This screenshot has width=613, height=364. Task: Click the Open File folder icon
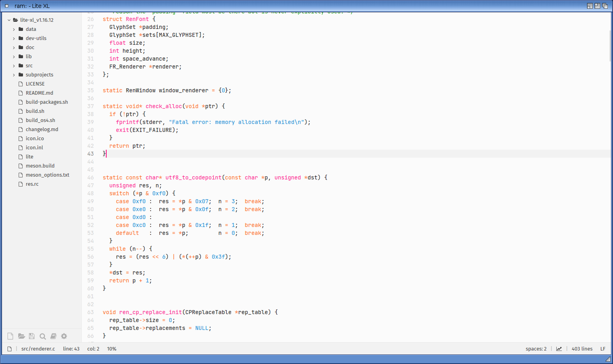pyautogui.click(x=21, y=336)
